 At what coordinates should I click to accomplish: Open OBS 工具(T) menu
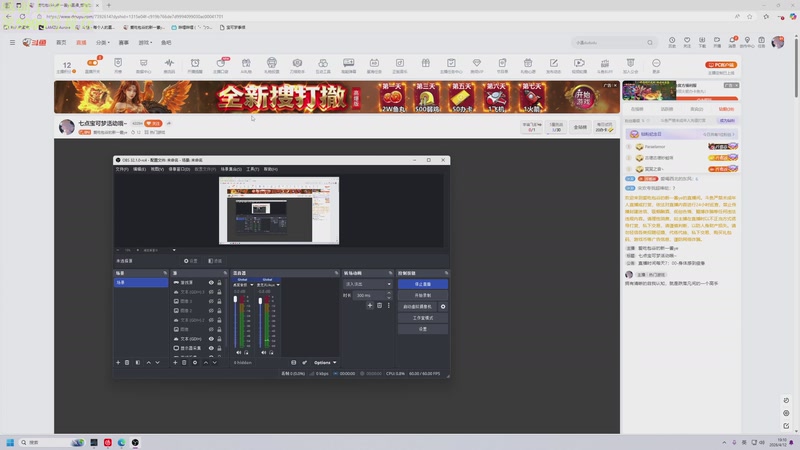(x=253, y=169)
